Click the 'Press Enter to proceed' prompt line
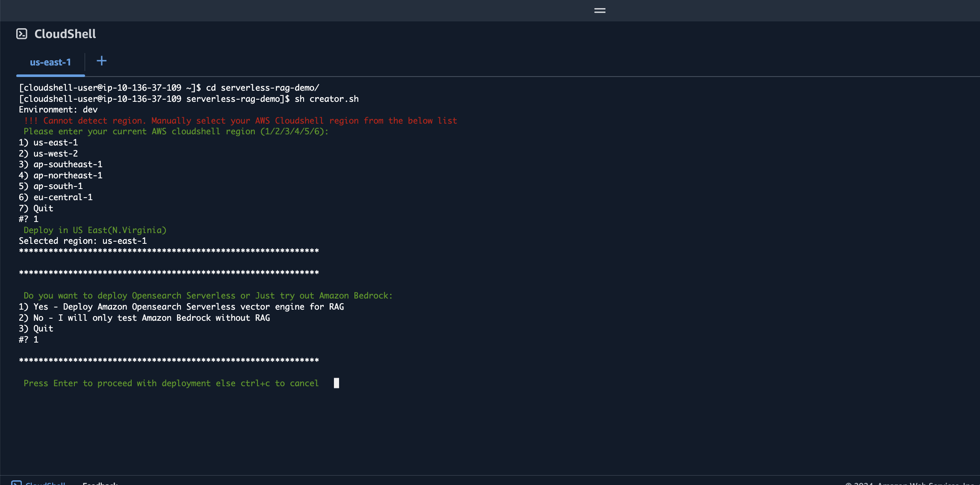980x485 pixels. click(171, 384)
